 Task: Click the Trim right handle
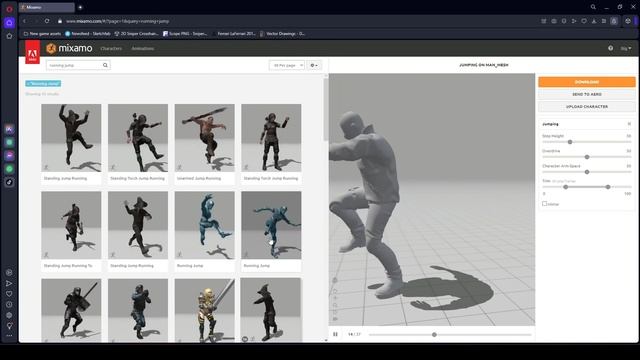pos(608,187)
